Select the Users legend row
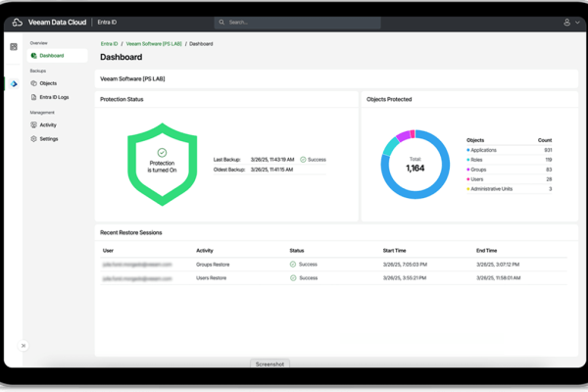Screen dimensions: 588x392 click(509, 179)
